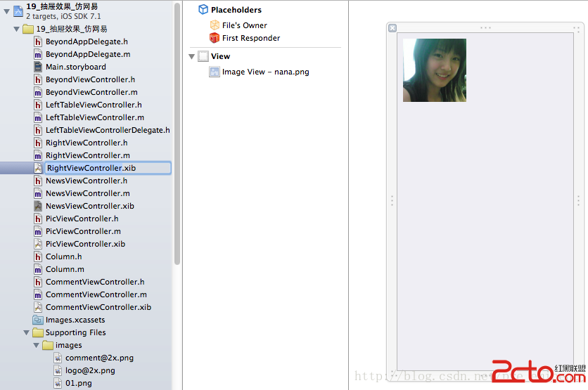Select the First Responder red cube icon

click(215, 38)
